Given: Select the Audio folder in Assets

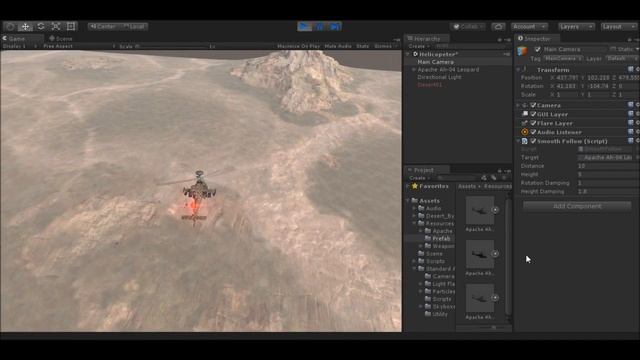Looking at the screenshot, I should [x=429, y=209].
